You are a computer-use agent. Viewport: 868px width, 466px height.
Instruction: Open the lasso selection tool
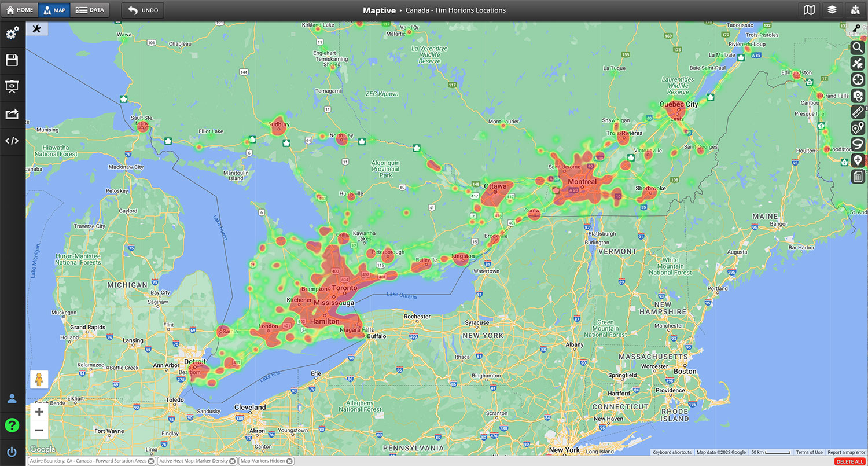coord(858,144)
